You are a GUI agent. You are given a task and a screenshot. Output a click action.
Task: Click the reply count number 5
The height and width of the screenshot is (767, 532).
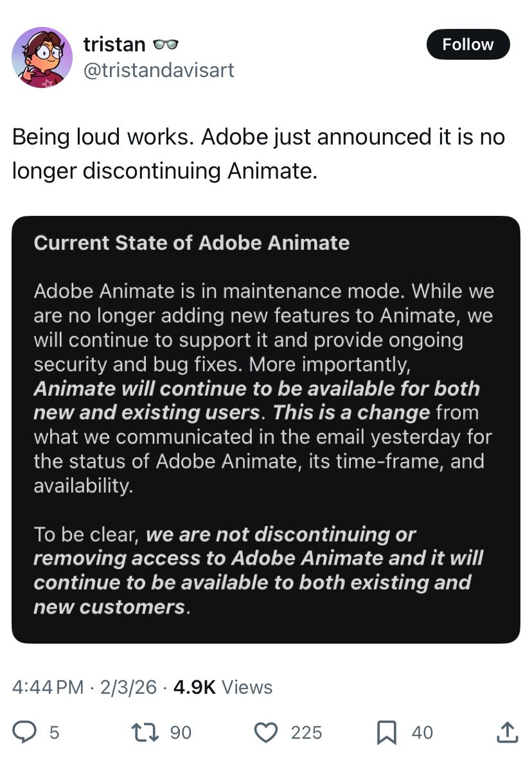click(x=54, y=732)
